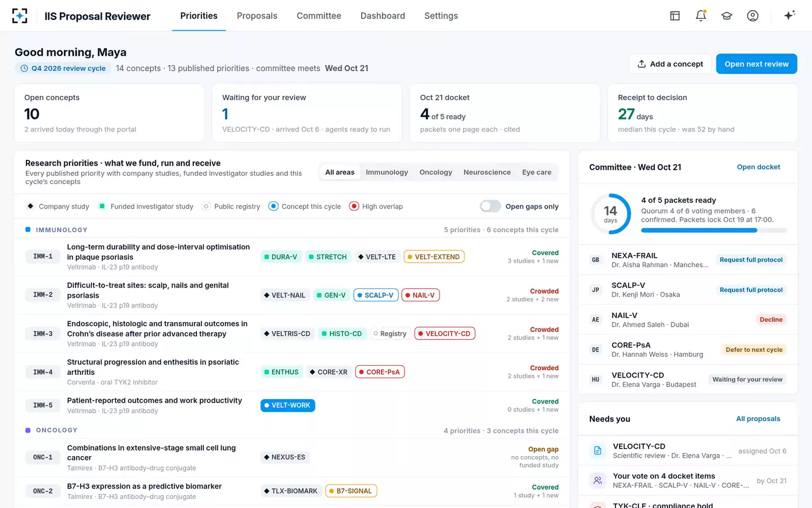The height and width of the screenshot is (508, 812).
Task: Select the Concept this cycle legend marker
Action: [273, 206]
